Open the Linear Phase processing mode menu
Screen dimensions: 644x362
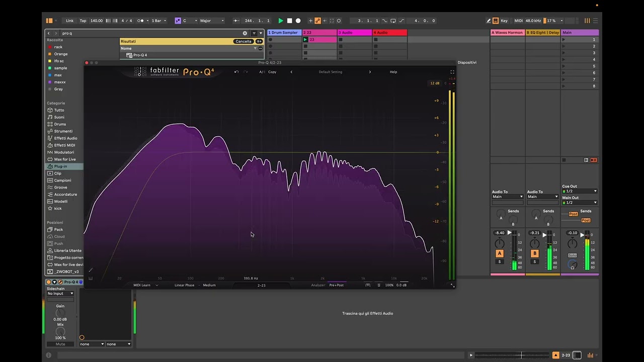pyautogui.click(x=184, y=285)
